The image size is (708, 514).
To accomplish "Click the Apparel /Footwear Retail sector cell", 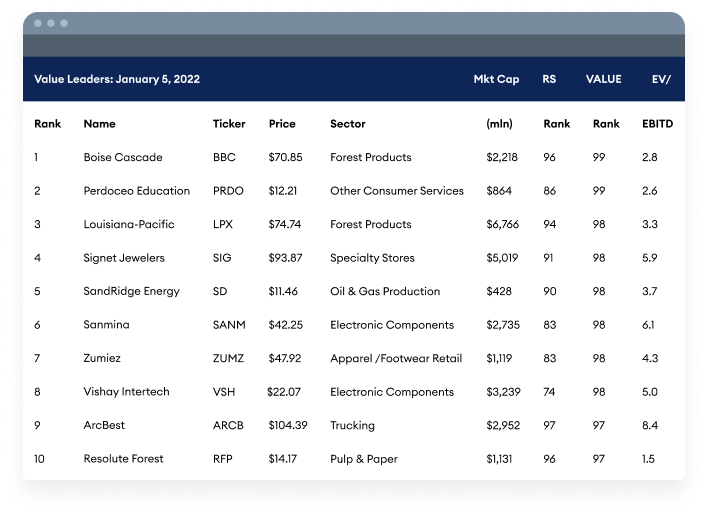I will (396, 358).
